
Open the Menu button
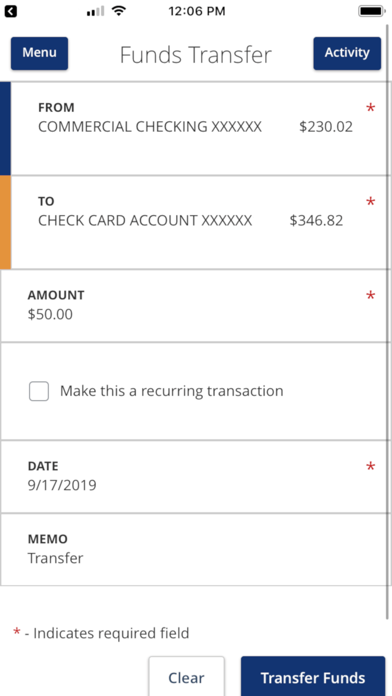[40, 53]
